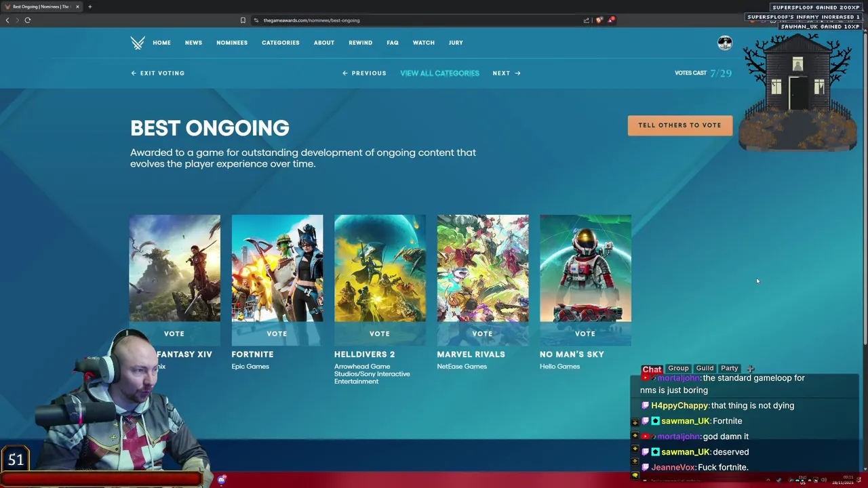Click JeanneVox's chat message
868x488 pixels.
[x=695, y=468]
